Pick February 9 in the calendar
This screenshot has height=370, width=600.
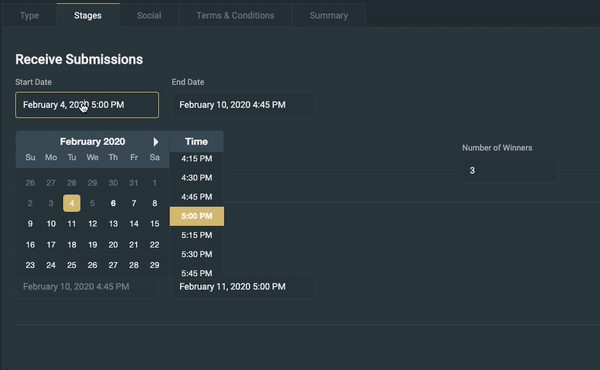30,224
